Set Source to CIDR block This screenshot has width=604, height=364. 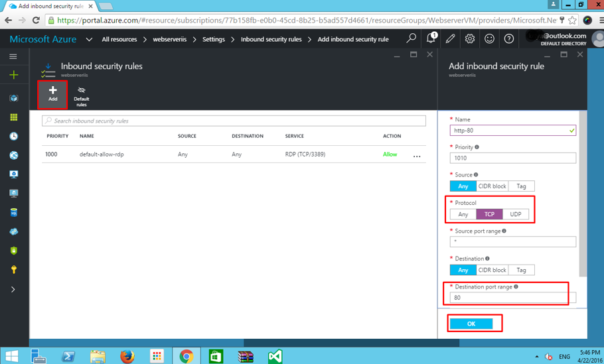point(492,186)
